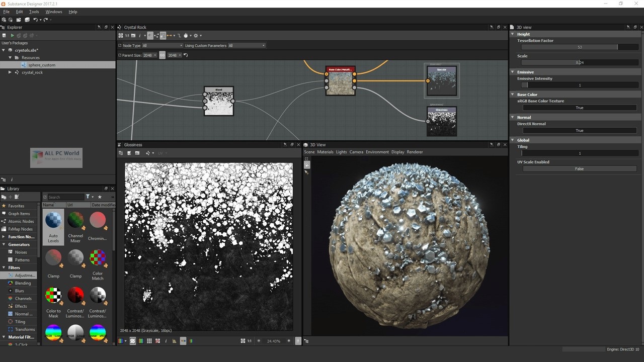Select the Blend node in graph

tap(219, 101)
